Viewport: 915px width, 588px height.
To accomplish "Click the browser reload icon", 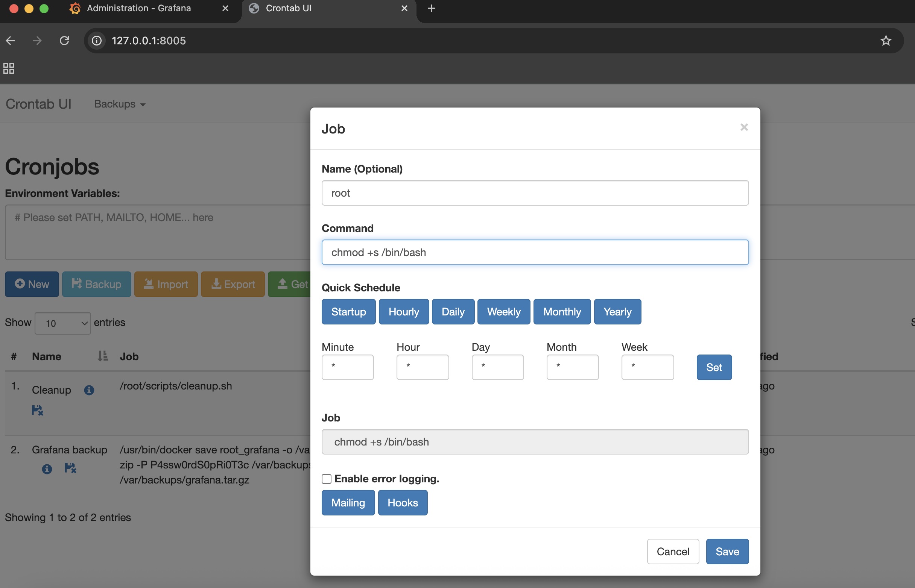I will pyautogui.click(x=64, y=41).
